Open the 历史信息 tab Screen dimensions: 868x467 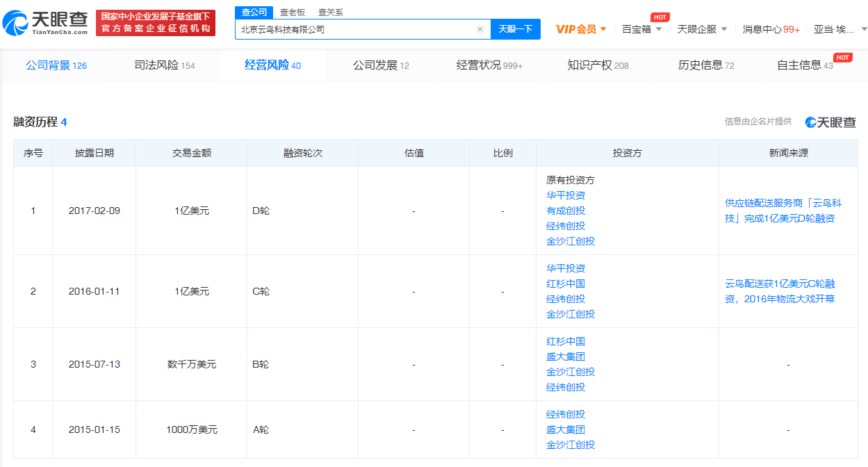coord(706,65)
